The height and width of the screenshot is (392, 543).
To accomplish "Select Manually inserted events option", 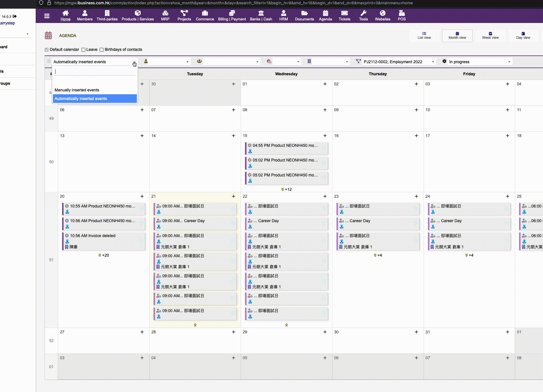I will (95, 90).
